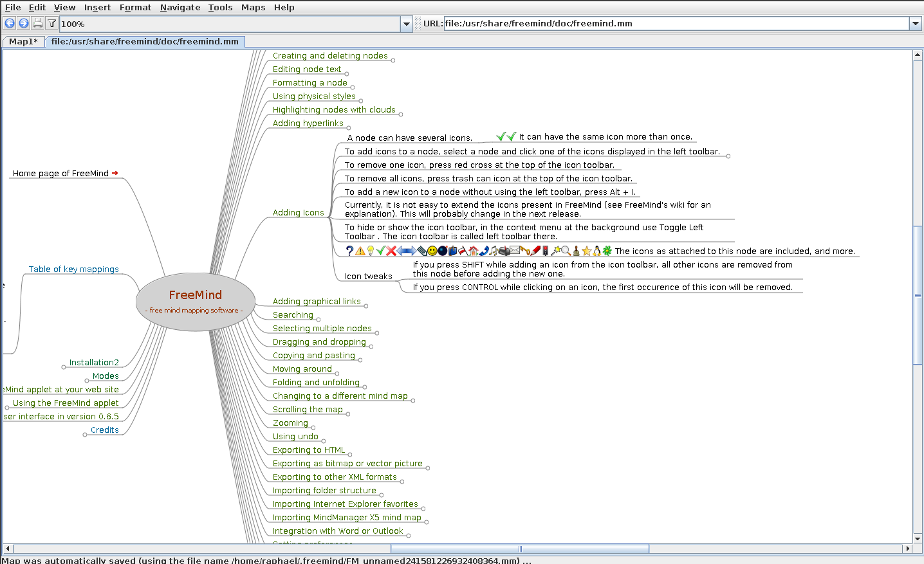
Task: Click the lightbulb idea icon
Action: (371, 251)
